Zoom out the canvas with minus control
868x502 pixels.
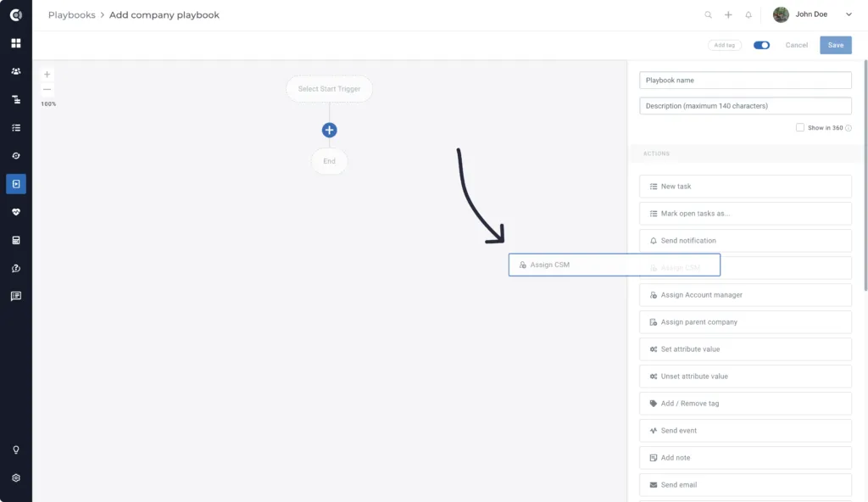(x=47, y=89)
